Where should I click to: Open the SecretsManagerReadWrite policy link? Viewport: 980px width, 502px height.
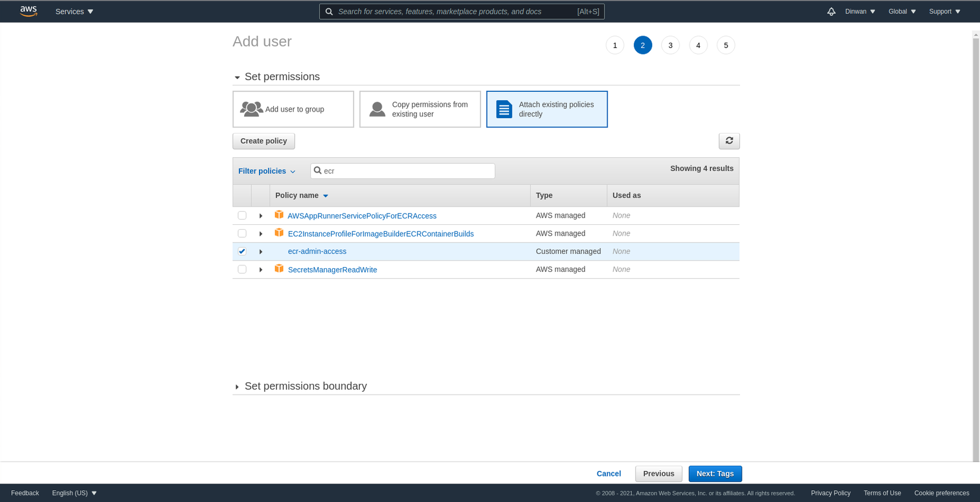pyautogui.click(x=333, y=270)
